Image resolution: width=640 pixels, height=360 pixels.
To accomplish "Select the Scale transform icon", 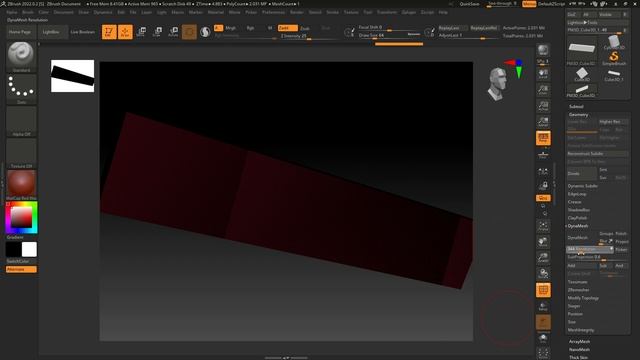I will coord(157,31).
